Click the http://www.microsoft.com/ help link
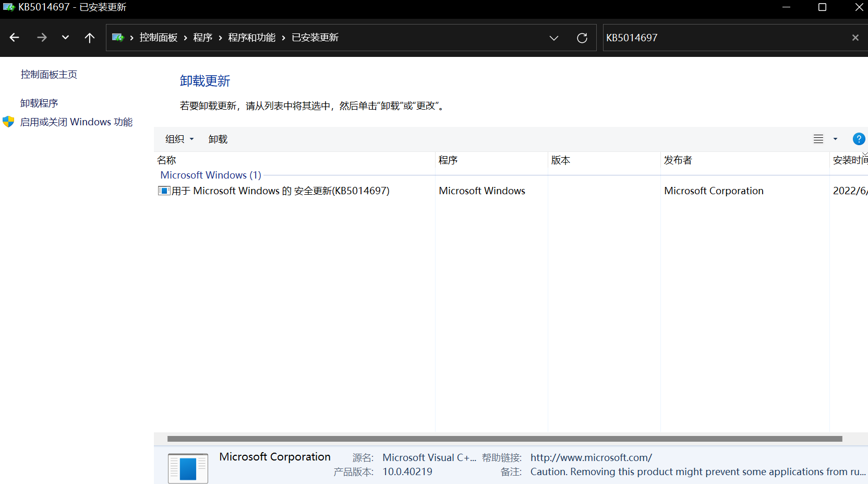Viewport: 868px width, 484px height. click(591, 458)
